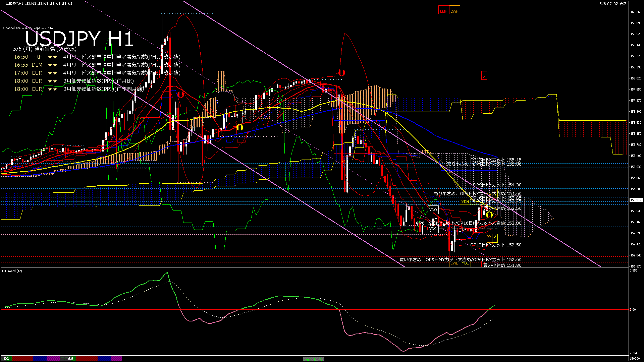Toggle the macd ON button
This screenshot has width=644, height=362.
(x=314, y=359)
